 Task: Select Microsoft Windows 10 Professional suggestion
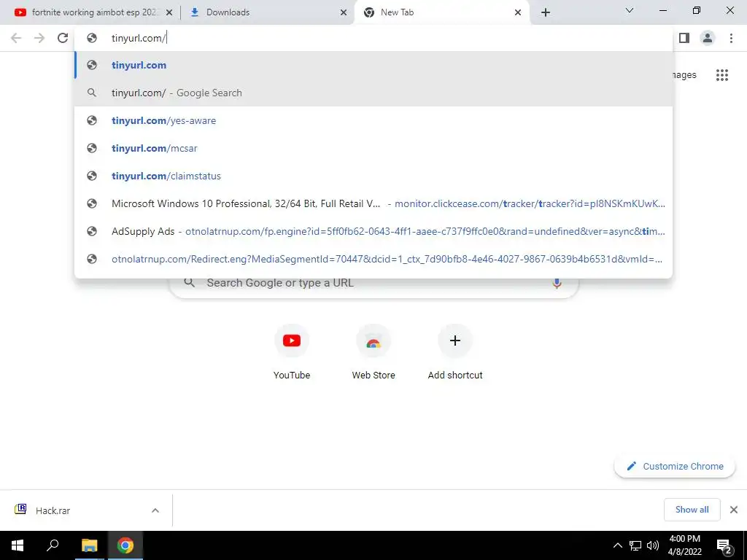(x=373, y=203)
